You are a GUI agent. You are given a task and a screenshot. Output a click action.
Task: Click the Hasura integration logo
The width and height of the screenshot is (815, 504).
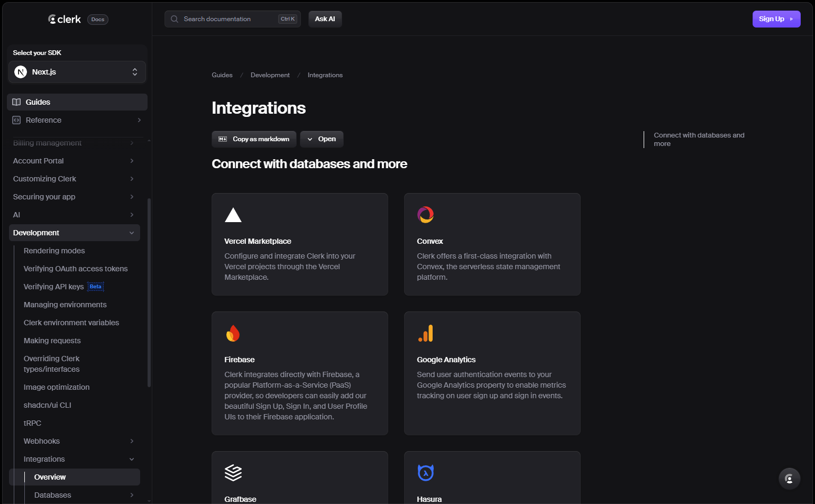(x=426, y=472)
